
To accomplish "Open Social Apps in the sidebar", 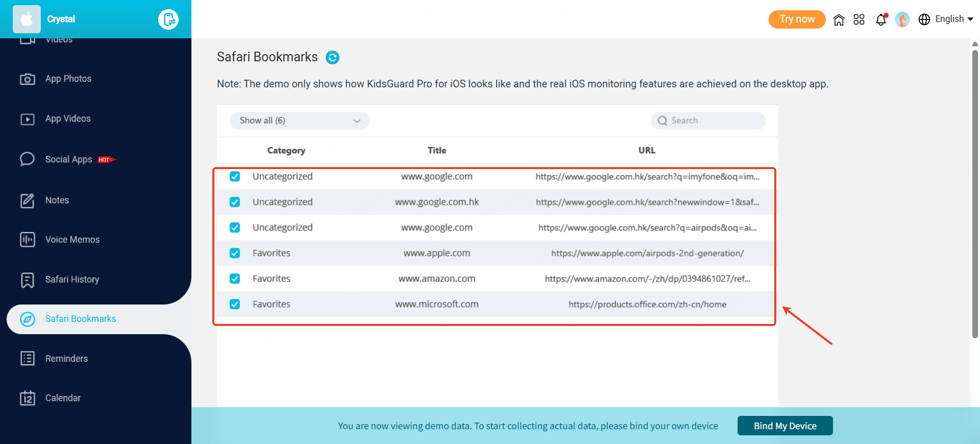I will (69, 159).
